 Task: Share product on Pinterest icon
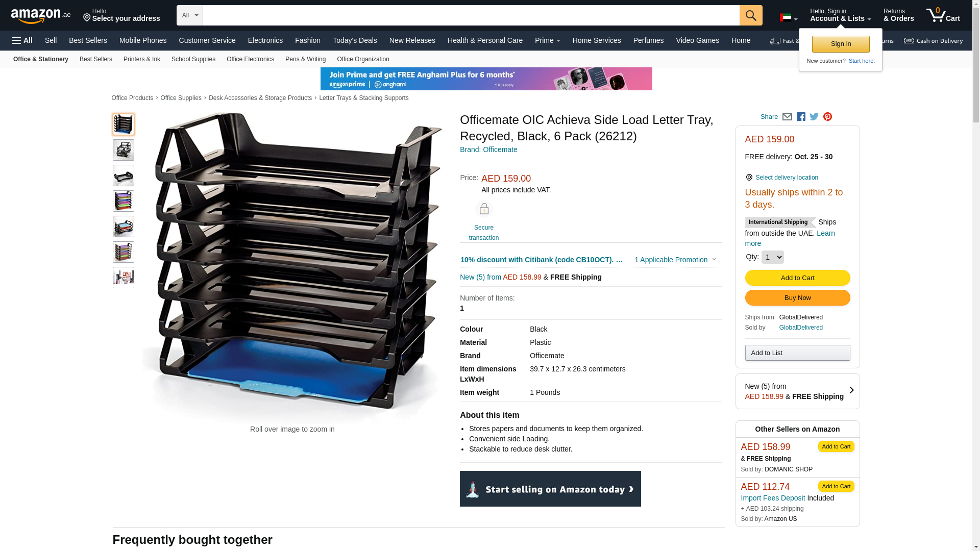[827, 117]
